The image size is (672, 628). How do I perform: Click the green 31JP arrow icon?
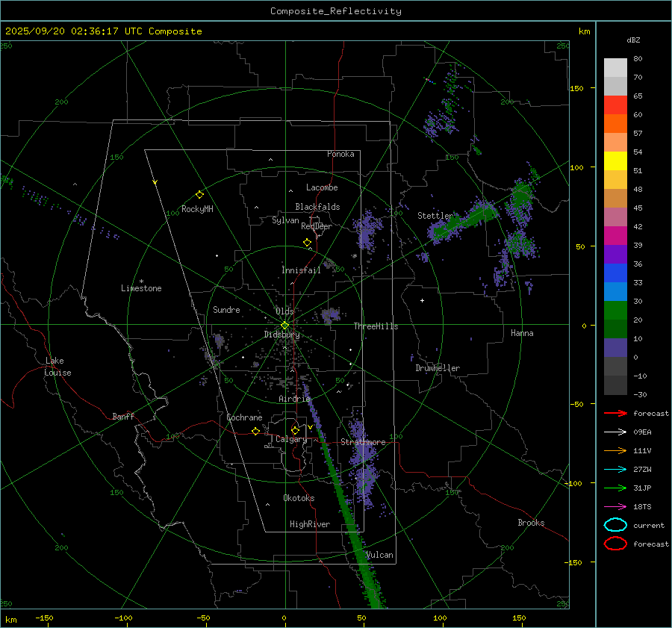point(615,488)
